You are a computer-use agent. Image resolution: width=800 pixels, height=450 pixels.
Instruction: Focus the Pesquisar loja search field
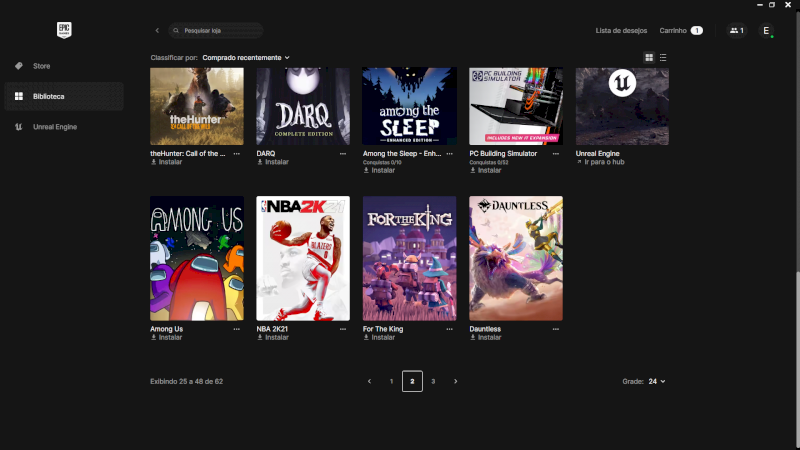pyautogui.click(x=216, y=31)
